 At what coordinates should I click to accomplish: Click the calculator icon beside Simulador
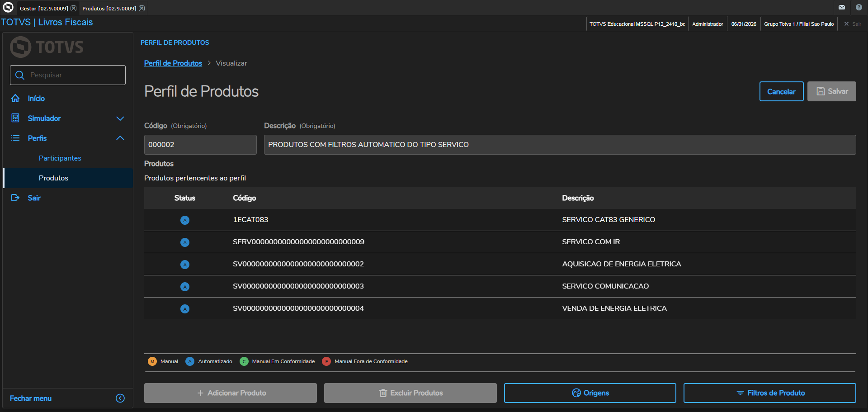pos(15,118)
